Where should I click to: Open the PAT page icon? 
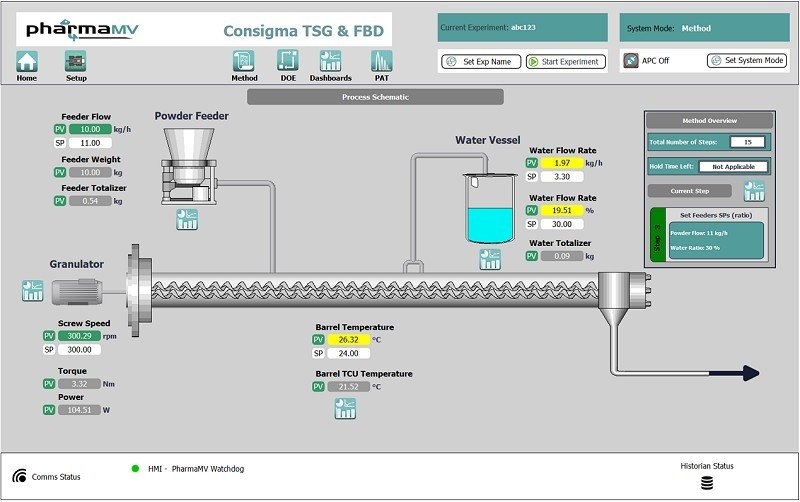pyautogui.click(x=381, y=62)
